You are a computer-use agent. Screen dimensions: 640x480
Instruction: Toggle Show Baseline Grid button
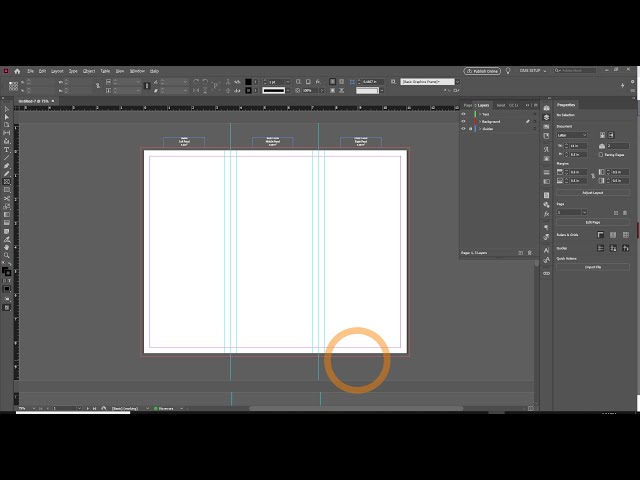tap(613, 235)
